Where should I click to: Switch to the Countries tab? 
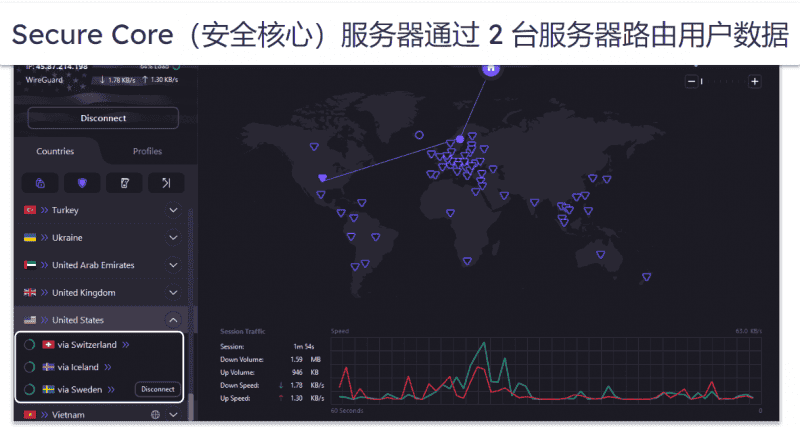pyautogui.click(x=55, y=151)
